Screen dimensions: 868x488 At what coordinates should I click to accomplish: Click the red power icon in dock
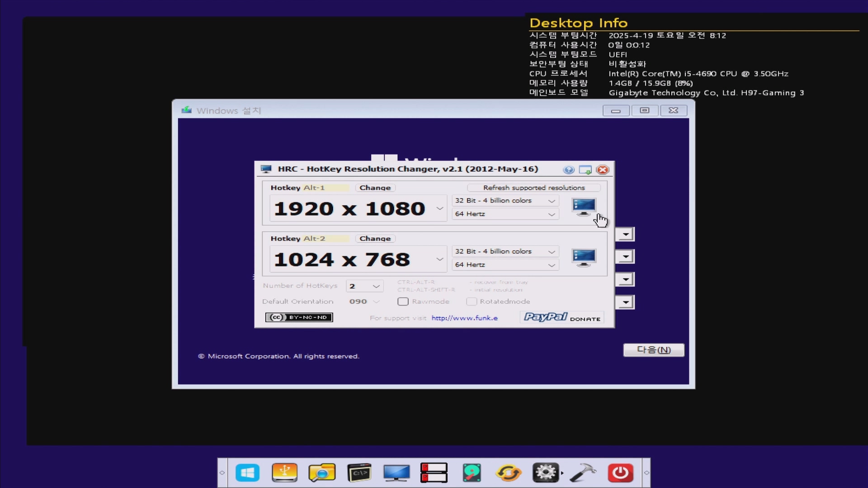pyautogui.click(x=620, y=473)
